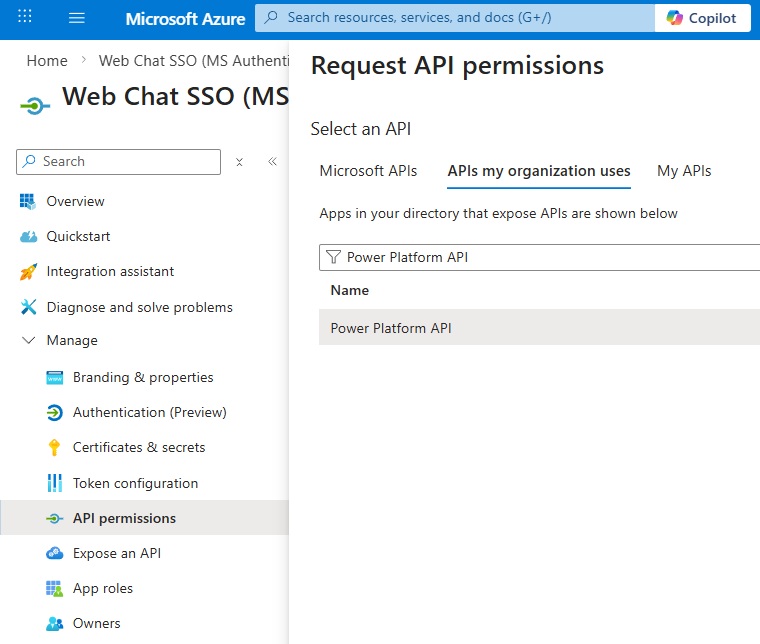Open the Integration assistant rocket icon
This screenshot has width=760, height=644.
click(28, 272)
